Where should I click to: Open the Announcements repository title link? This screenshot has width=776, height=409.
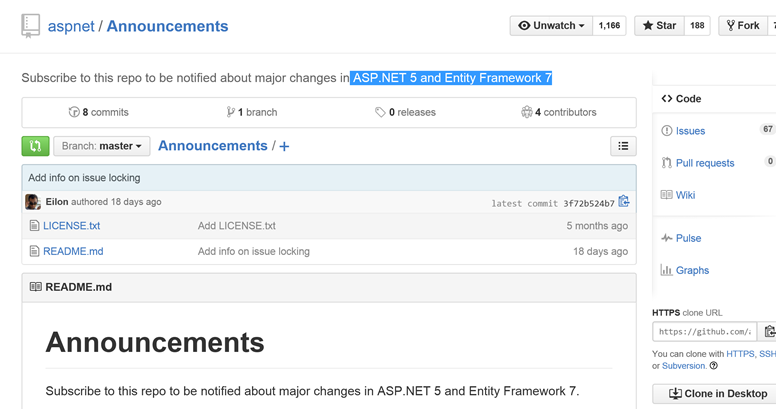[x=167, y=26]
